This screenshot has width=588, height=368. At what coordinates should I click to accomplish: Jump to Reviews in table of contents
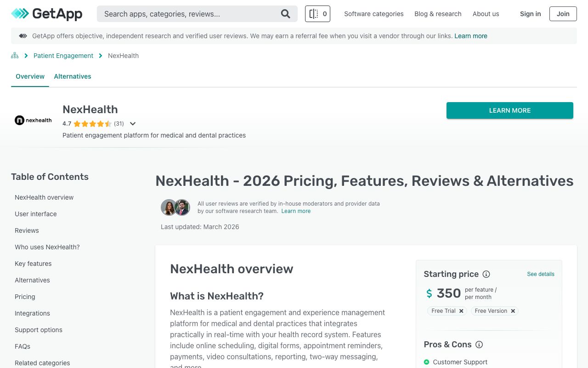coord(27,230)
